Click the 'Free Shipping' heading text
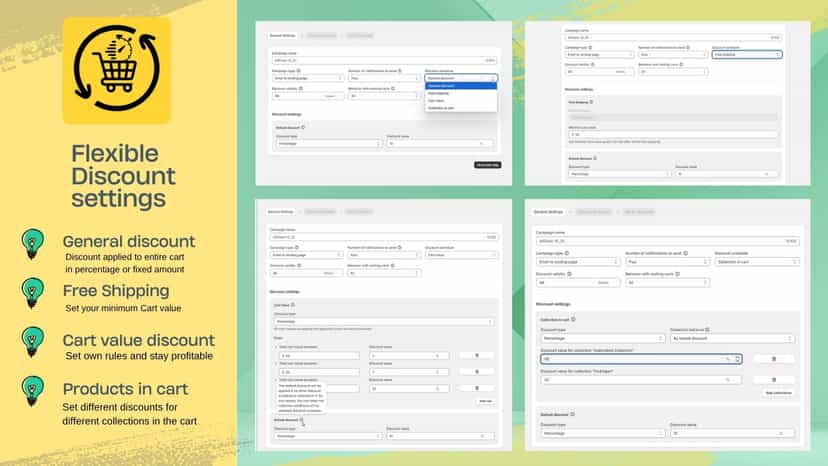 pos(116,291)
